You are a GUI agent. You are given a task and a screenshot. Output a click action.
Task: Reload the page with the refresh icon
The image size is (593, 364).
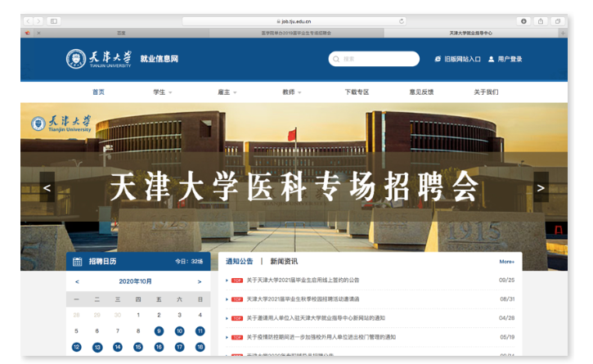click(x=402, y=21)
